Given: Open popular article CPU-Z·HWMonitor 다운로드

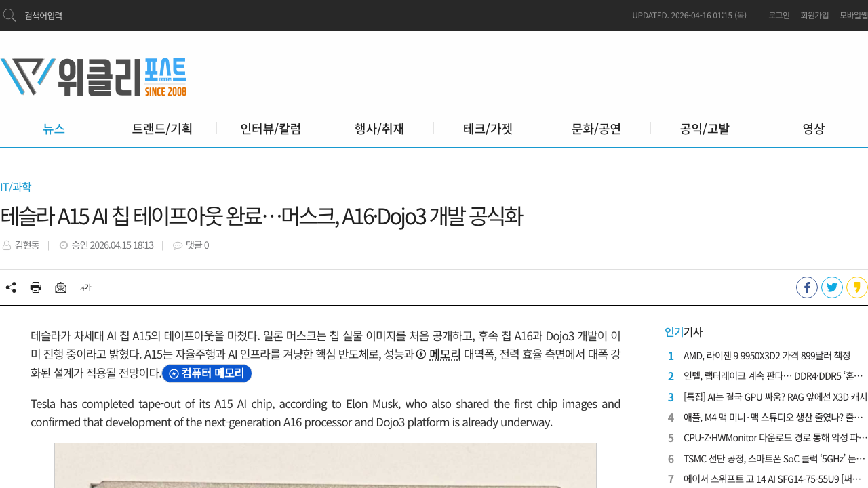Looking at the screenshot, I should point(775,438).
